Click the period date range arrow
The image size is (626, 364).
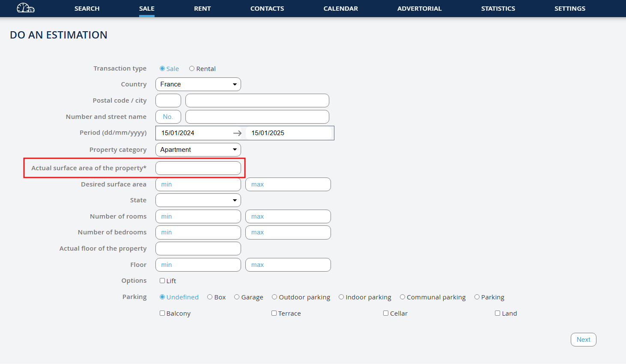[x=237, y=133]
